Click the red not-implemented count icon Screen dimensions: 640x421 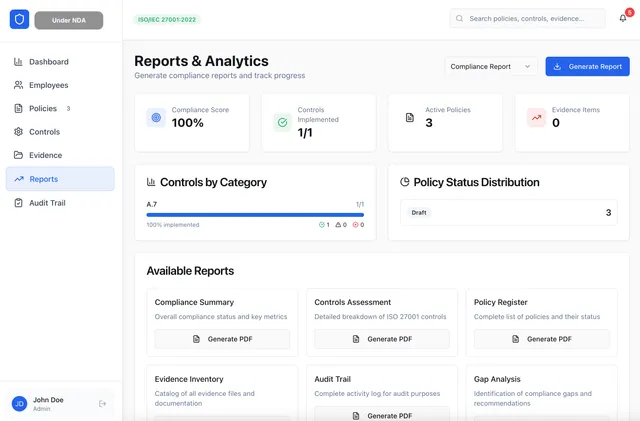(355, 225)
